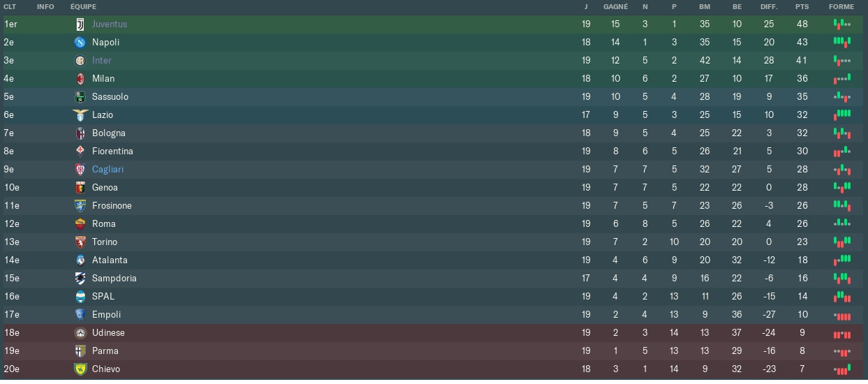
Task: Click the Genoa club crest icon
Action: point(80,188)
